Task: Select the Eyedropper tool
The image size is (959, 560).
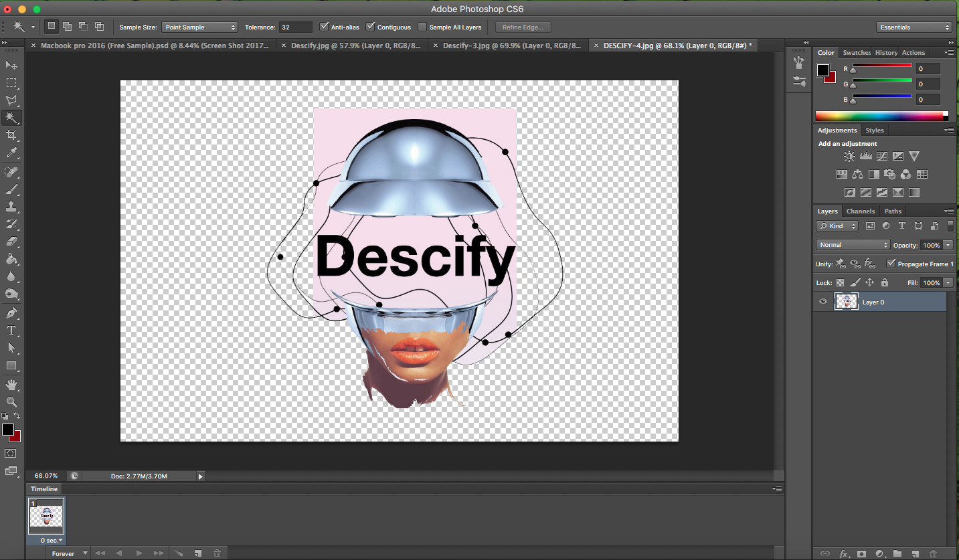Action: click(x=11, y=153)
